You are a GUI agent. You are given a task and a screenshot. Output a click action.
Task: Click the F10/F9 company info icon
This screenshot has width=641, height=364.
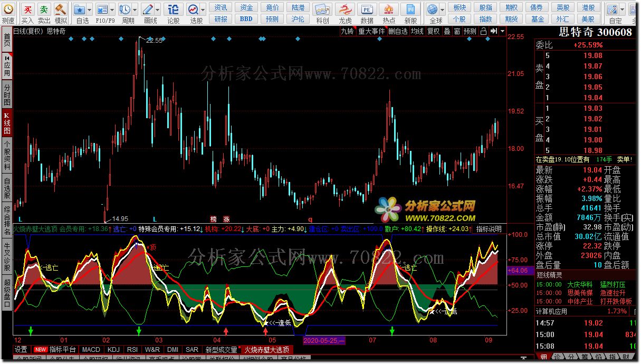pyautogui.click(x=102, y=9)
